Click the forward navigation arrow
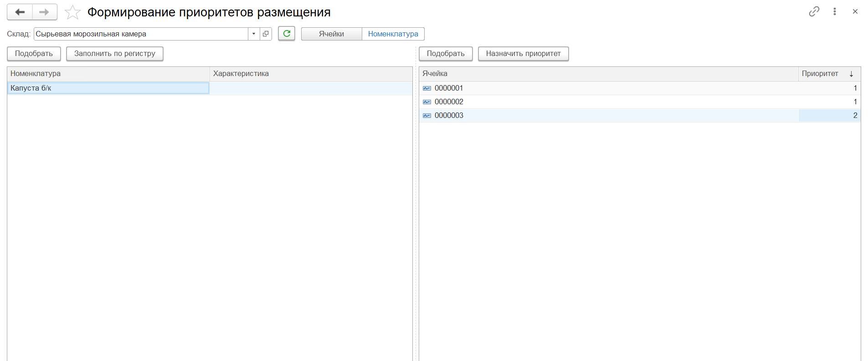Viewport: 868px width, 361px height. (44, 12)
